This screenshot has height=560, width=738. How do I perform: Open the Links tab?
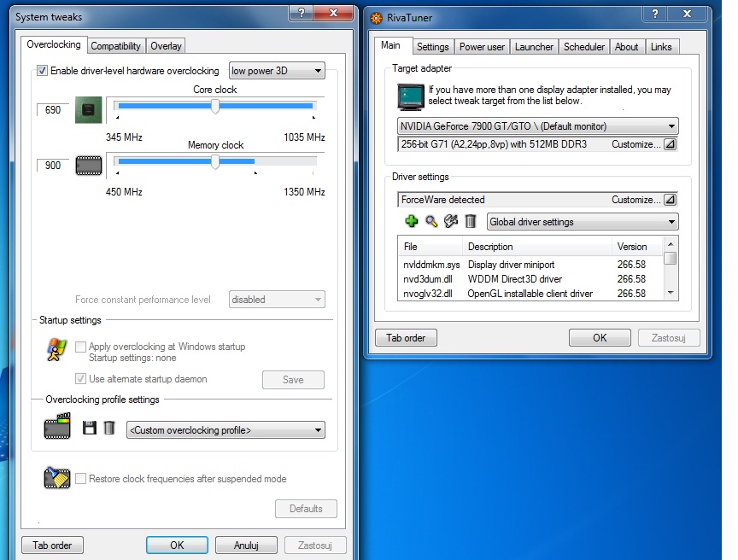pos(661,47)
